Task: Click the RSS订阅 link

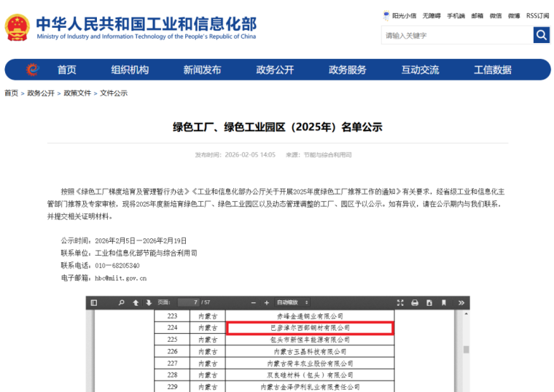Action: pyautogui.click(x=538, y=15)
